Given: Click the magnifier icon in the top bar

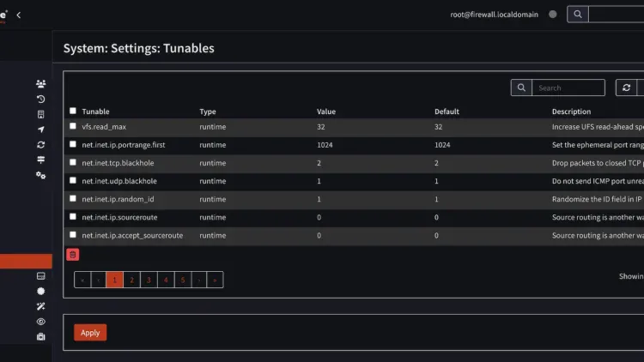Looking at the screenshot, I should pyautogui.click(x=578, y=15).
